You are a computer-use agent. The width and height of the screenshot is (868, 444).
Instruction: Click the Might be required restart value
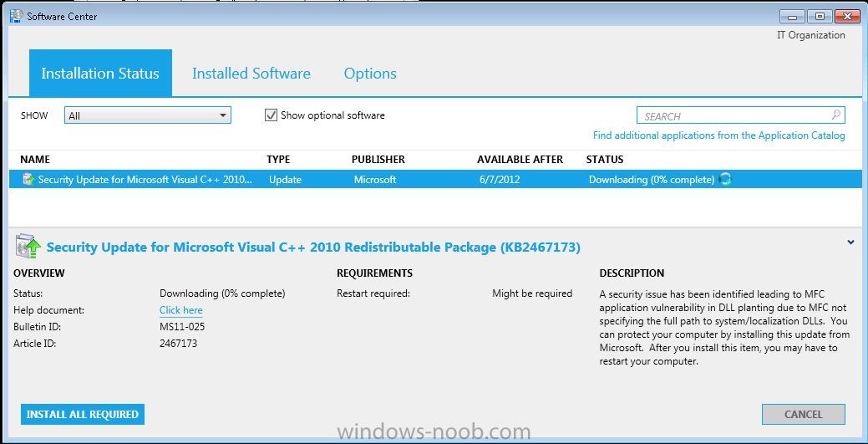click(x=532, y=293)
